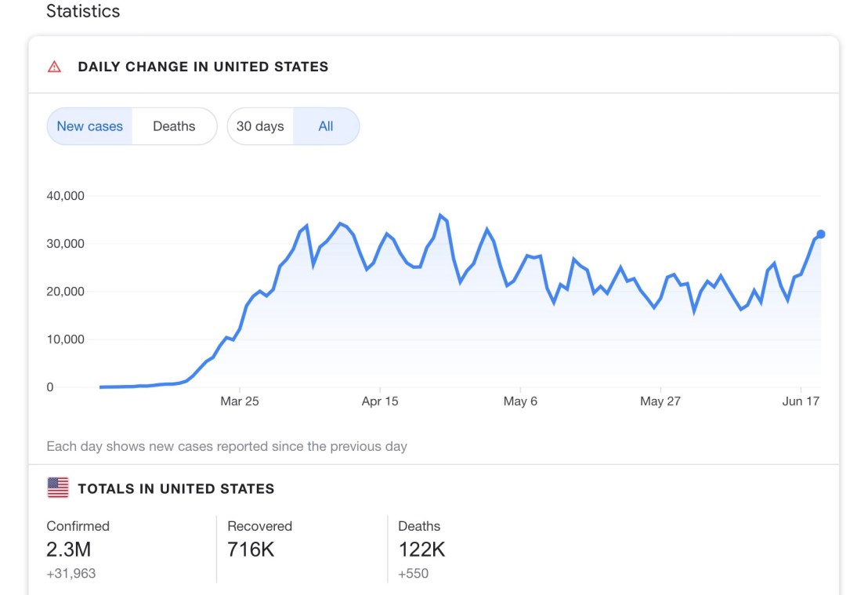The image size is (868, 595).
Task: Select the New cases toggle
Action: [x=90, y=126]
